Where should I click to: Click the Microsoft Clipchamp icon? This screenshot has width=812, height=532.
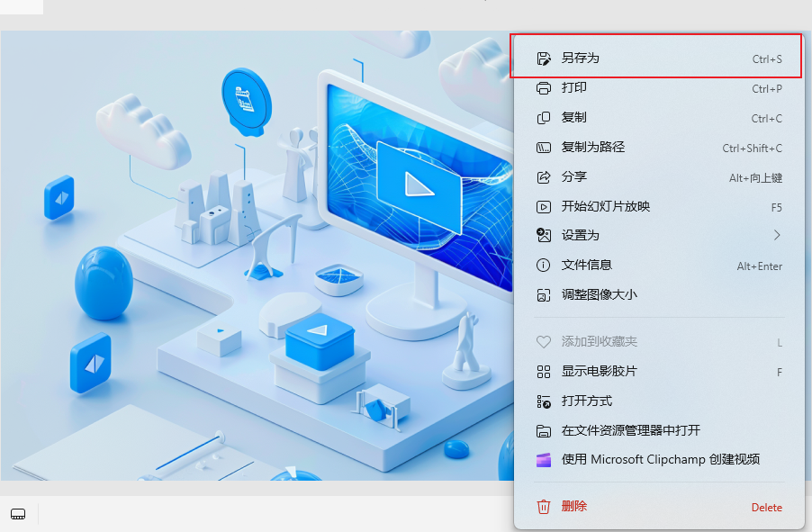coord(544,460)
